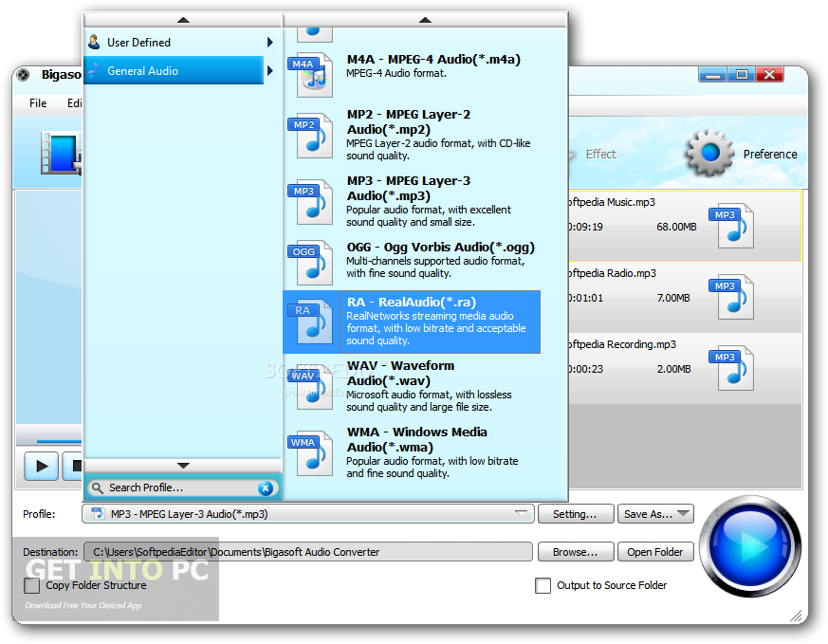The image size is (828, 644).
Task: Open the Save As dropdown arrow
Action: [683, 513]
